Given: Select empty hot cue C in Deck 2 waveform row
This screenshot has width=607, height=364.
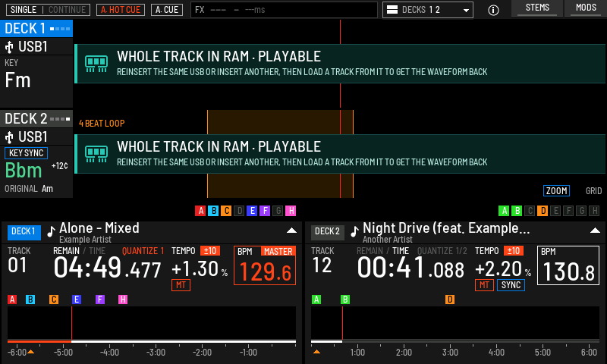Looking at the screenshot, I should coord(530,211).
